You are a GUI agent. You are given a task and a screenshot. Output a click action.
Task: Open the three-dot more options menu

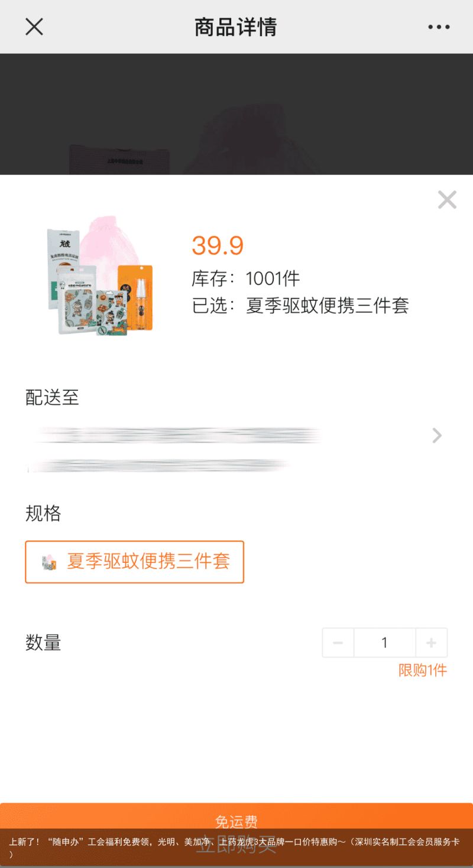coord(439,27)
